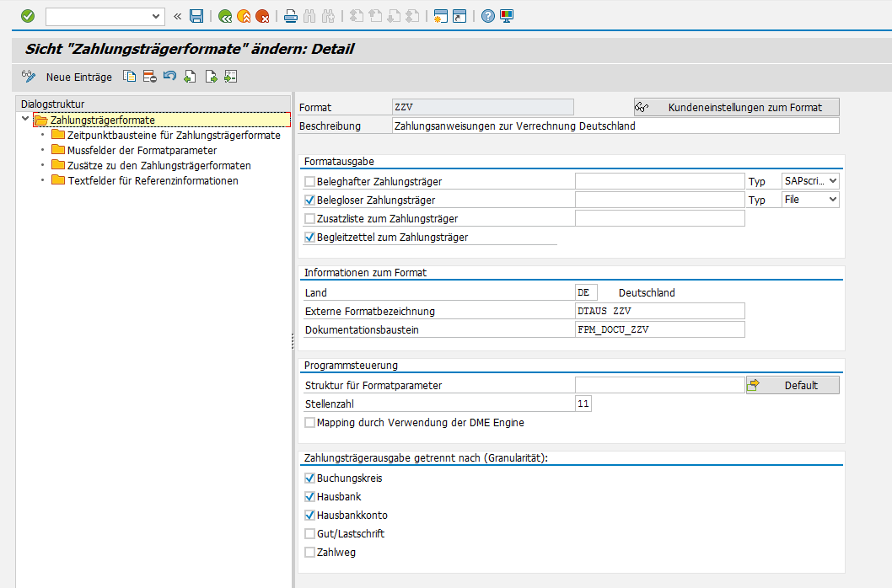Uncheck Begleitzettel zum Zahlungsträger

tap(310, 238)
